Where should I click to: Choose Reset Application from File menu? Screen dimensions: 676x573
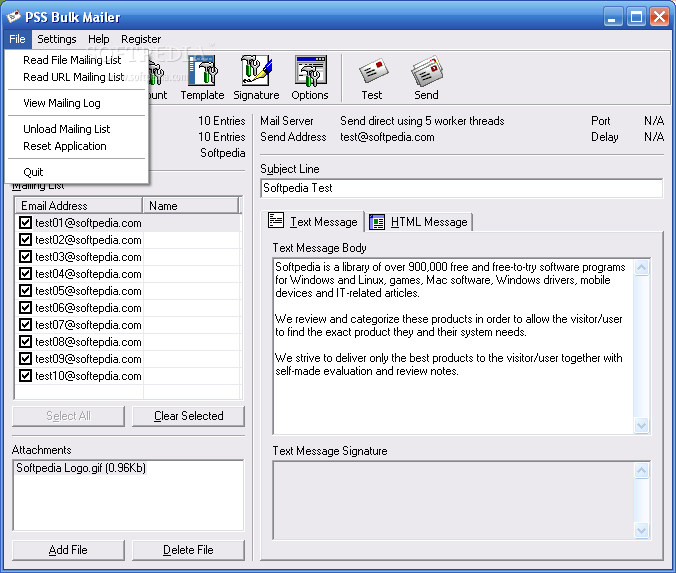(77, 146)
